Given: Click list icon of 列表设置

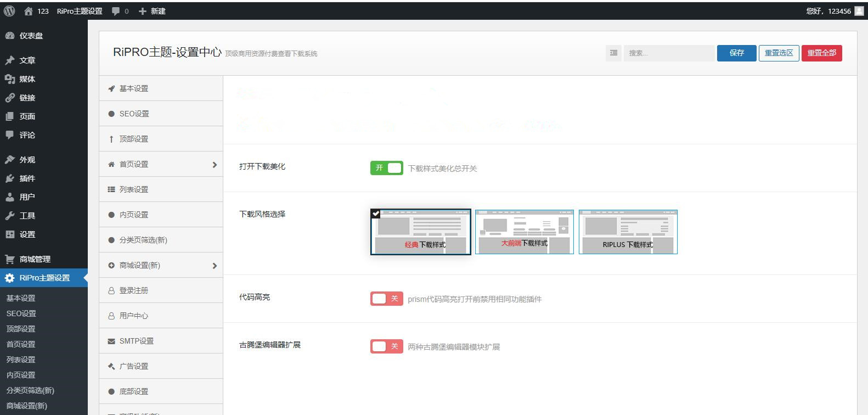Looking at the screenshot, I should pos(111,189).
